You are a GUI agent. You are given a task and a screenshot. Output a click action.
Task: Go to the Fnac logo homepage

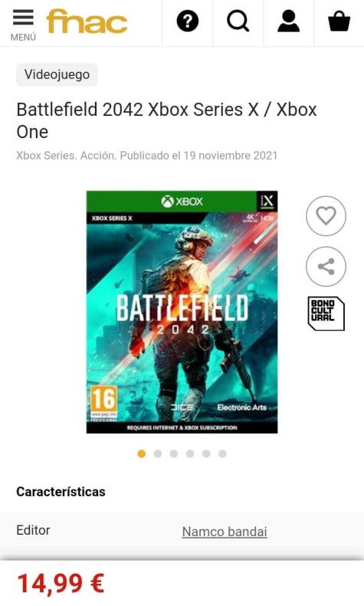coord(87,21)
